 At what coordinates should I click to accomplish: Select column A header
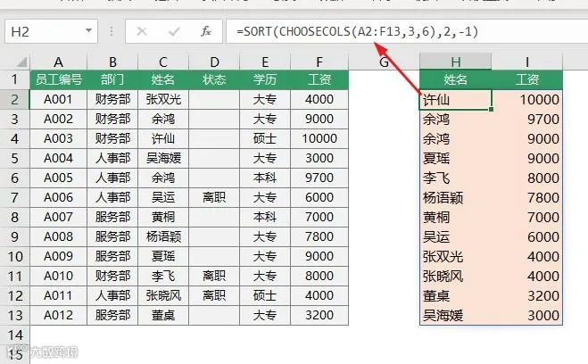[x=58, y=62]
